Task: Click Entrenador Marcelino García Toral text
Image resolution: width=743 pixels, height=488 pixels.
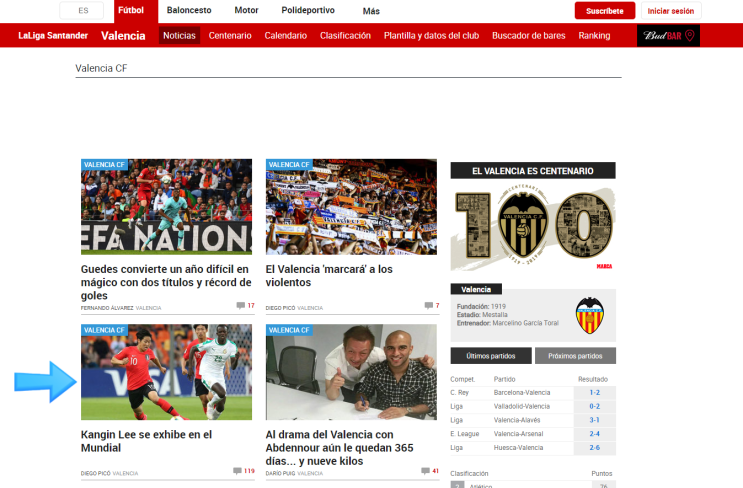Action: pos(507,323)
